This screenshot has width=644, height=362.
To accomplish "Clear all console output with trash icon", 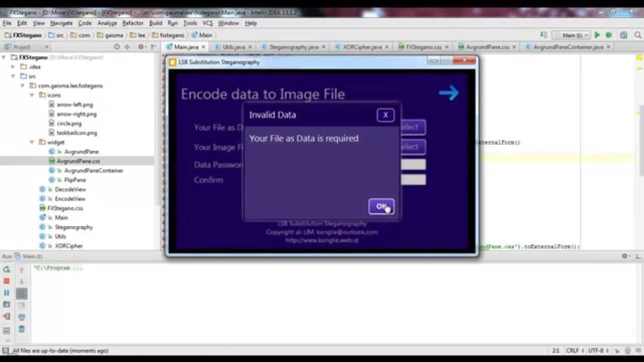I will click(x=22, y=329).
